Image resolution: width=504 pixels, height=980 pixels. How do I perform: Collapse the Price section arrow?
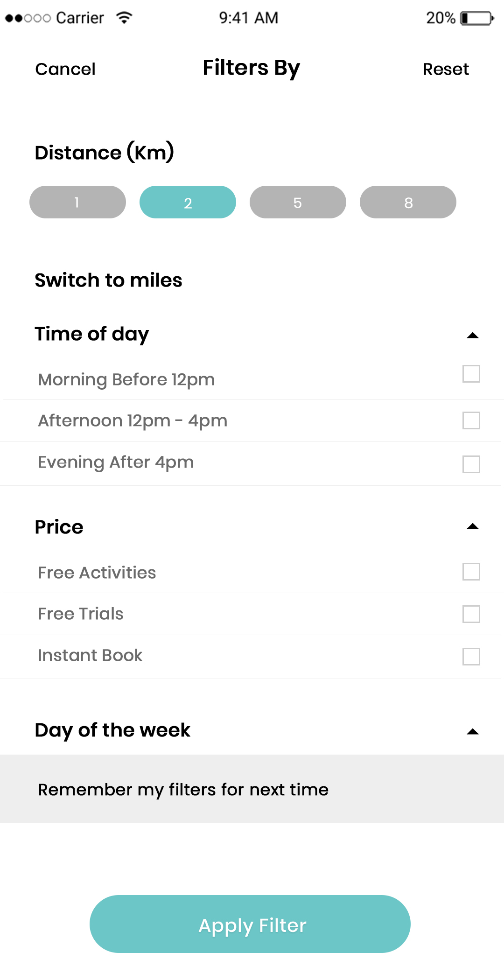tap(472, 527)
